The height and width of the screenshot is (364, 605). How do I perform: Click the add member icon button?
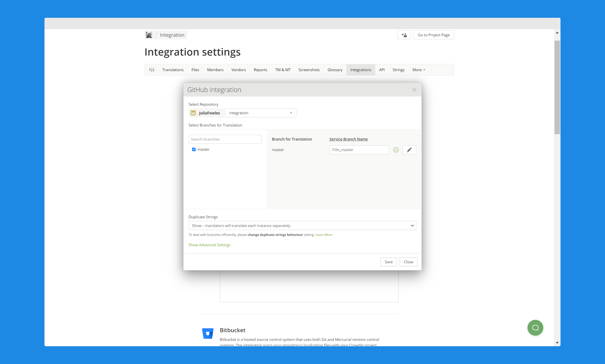point(404,35)
